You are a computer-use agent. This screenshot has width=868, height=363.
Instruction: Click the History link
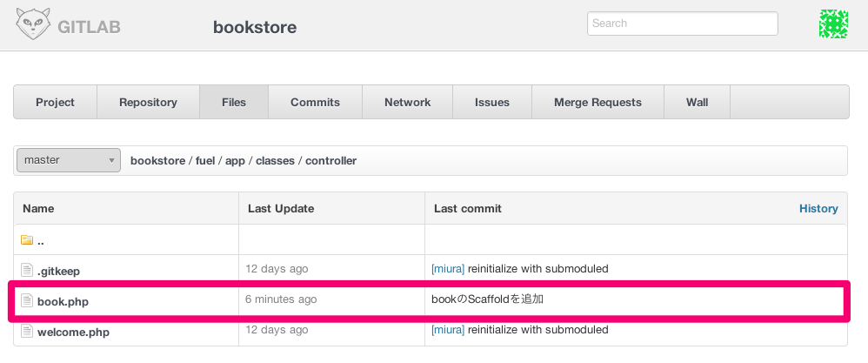click(818, 209)
